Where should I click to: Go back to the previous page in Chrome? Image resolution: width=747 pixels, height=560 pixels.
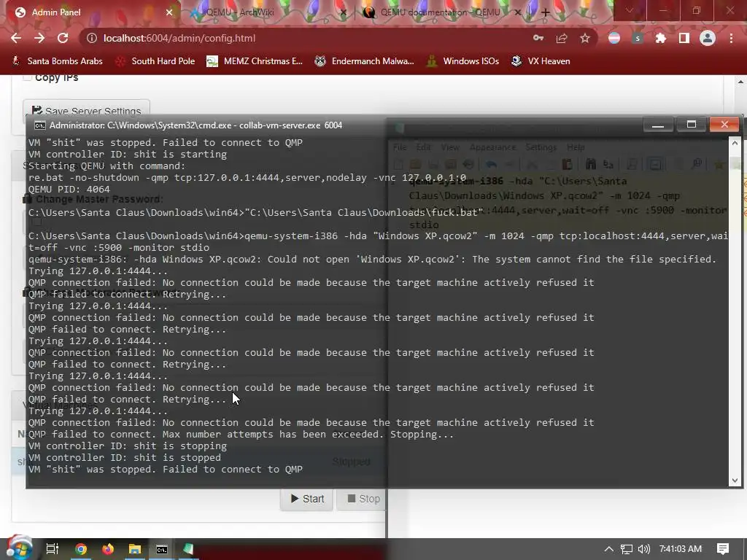(x=16, y=38)
